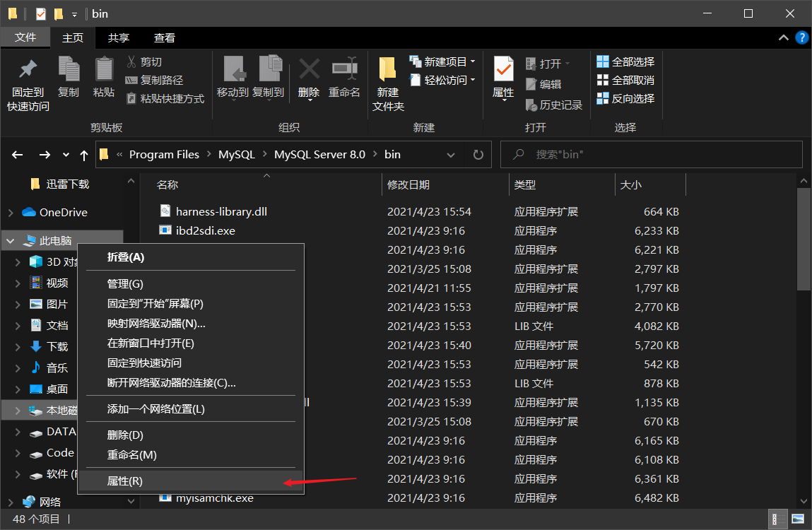Click Paste Shortcut (粘贴快捷方式)
The image size is (812, 530).
(165, 98)
